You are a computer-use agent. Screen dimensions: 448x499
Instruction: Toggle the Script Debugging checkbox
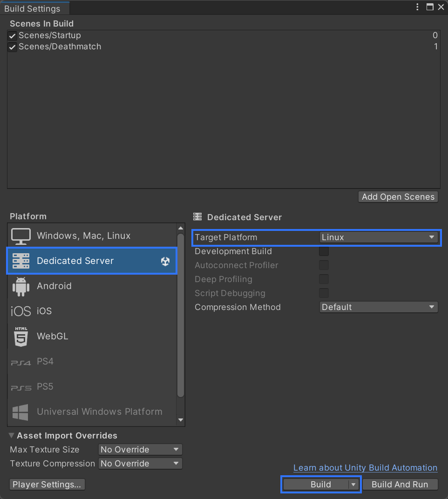tap(324, 293)
